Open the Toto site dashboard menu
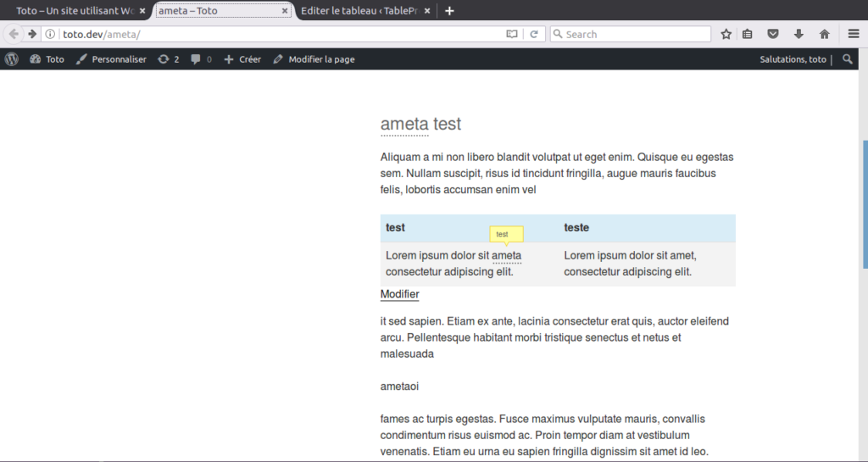868x462 pixels. 47,59
